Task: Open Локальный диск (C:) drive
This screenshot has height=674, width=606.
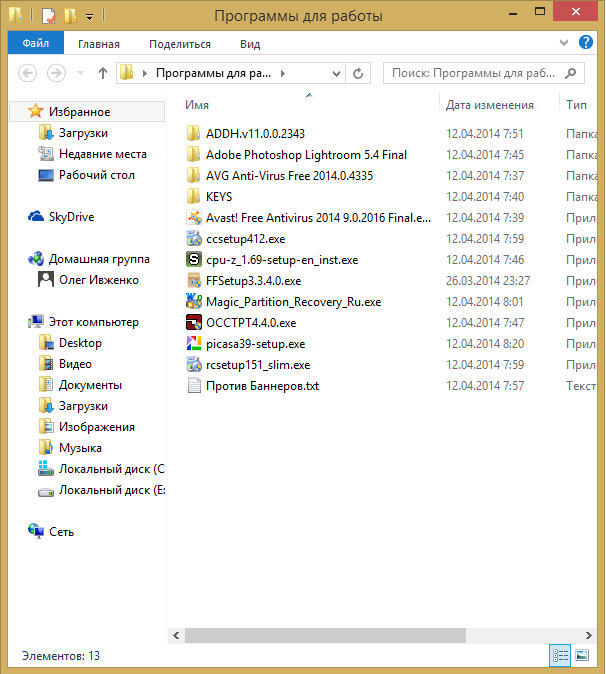Action: pos(112,469)
